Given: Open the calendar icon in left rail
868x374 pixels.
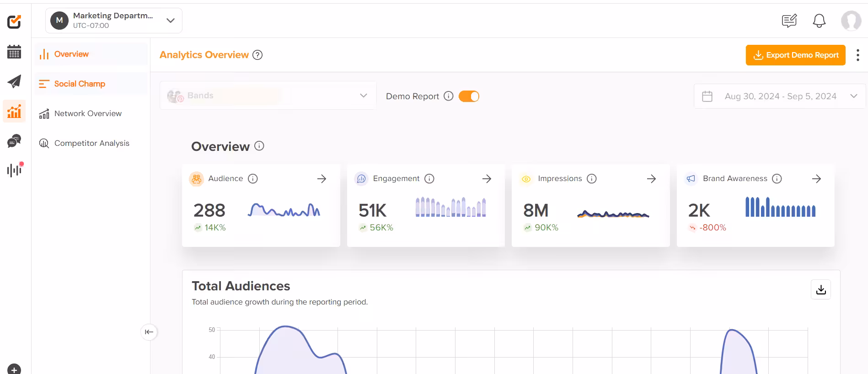Looking at the screenshot, I should point(14,52).
